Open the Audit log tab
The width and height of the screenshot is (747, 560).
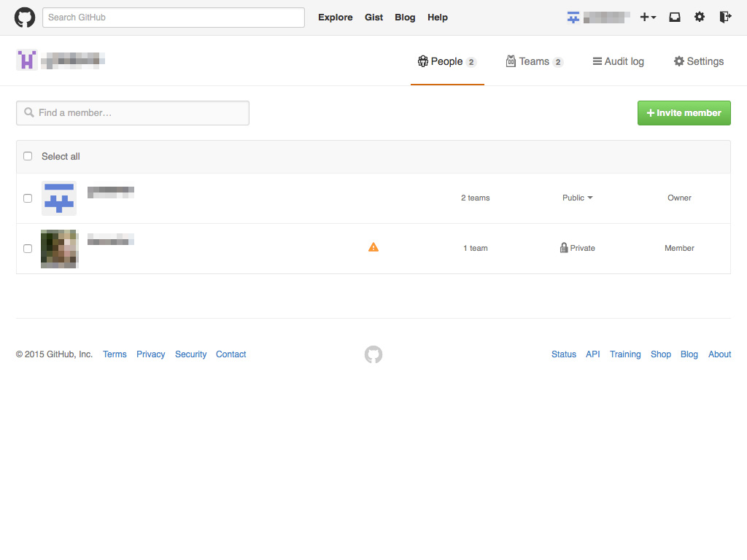point(618,62)
